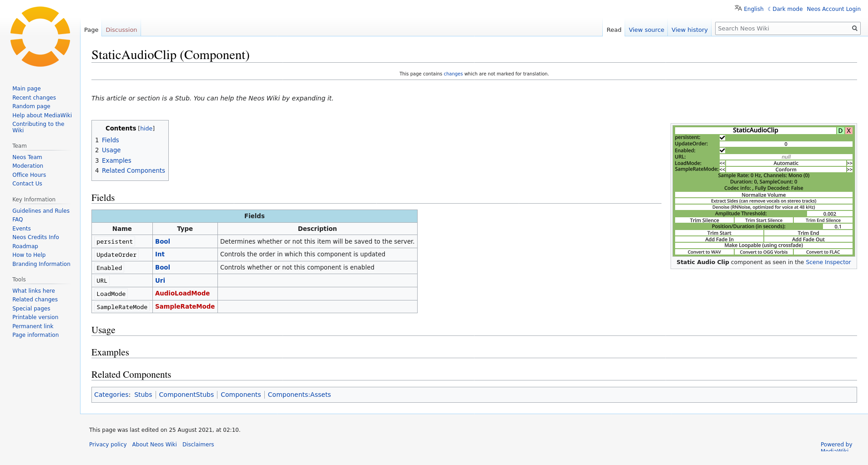
Task: Follow the Scene Inspector link
Action: click(x=828, y=262)
